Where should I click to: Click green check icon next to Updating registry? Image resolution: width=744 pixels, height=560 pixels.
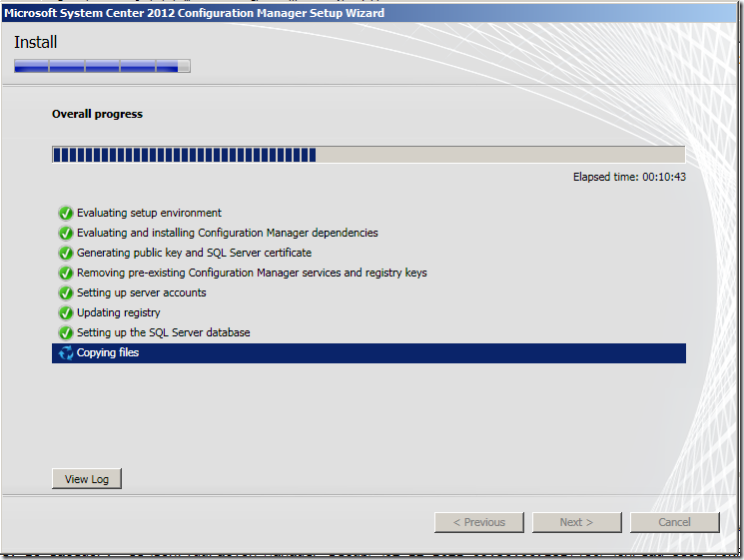point(66,312)
